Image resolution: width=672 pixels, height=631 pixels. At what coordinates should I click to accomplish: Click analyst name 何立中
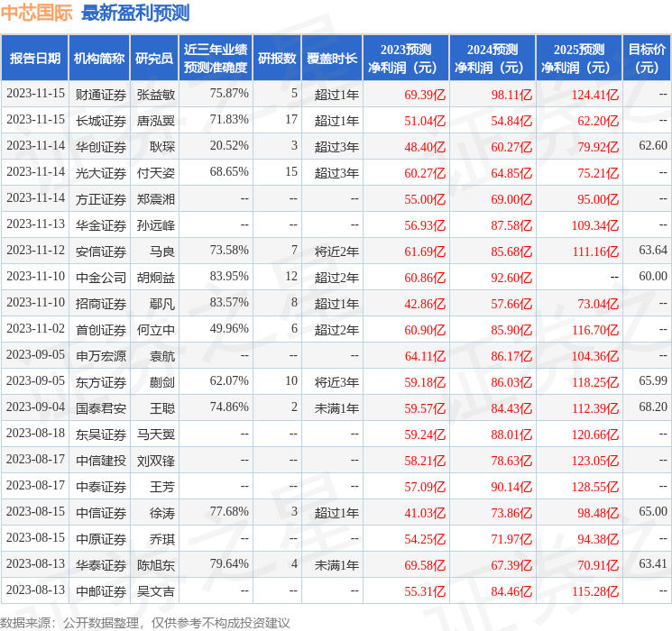[x=155, y=330]
